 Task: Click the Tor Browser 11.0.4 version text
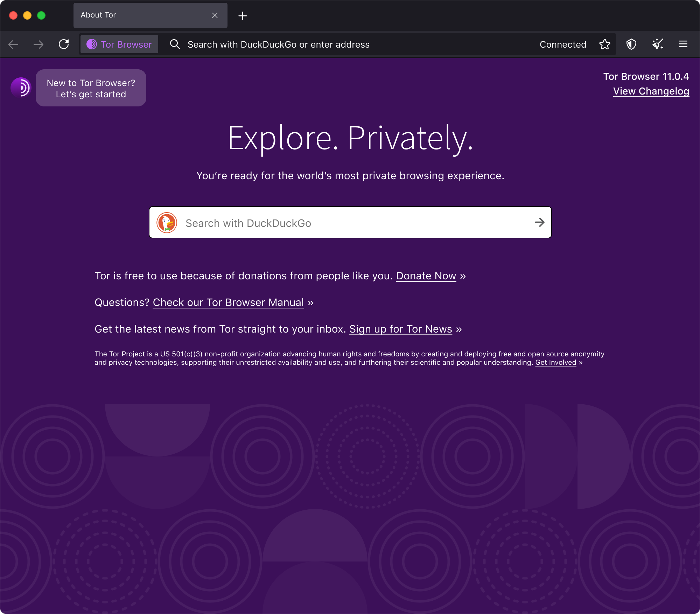coord(646,77)
